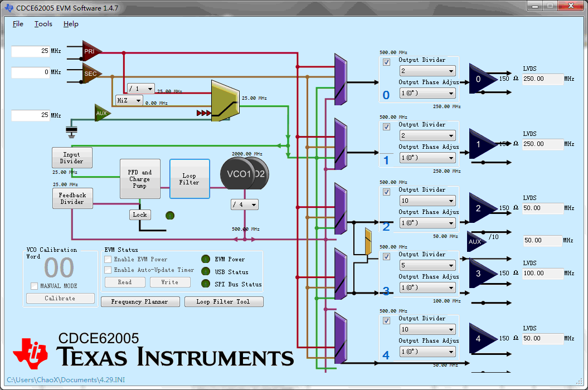The height and width of the screenshot is (390, 588).
Task: Toggle the output 1 enable checkbox
Action: tap(386, 127)
